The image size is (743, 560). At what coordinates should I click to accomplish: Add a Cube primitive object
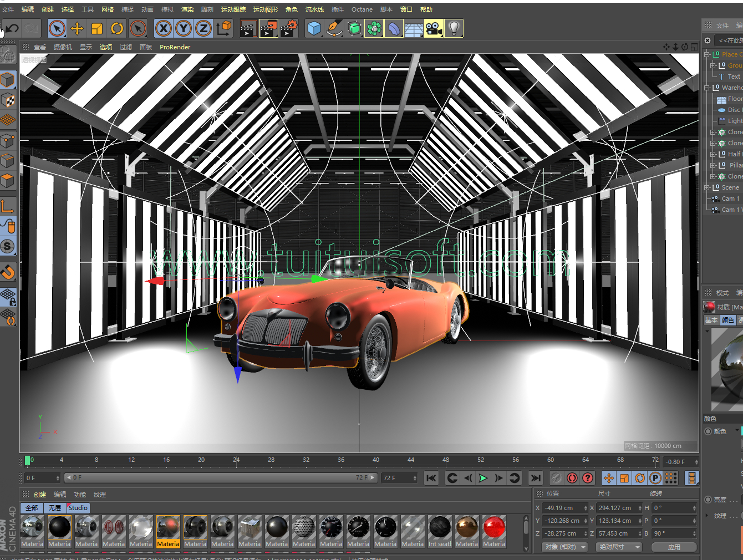[314, 28]
